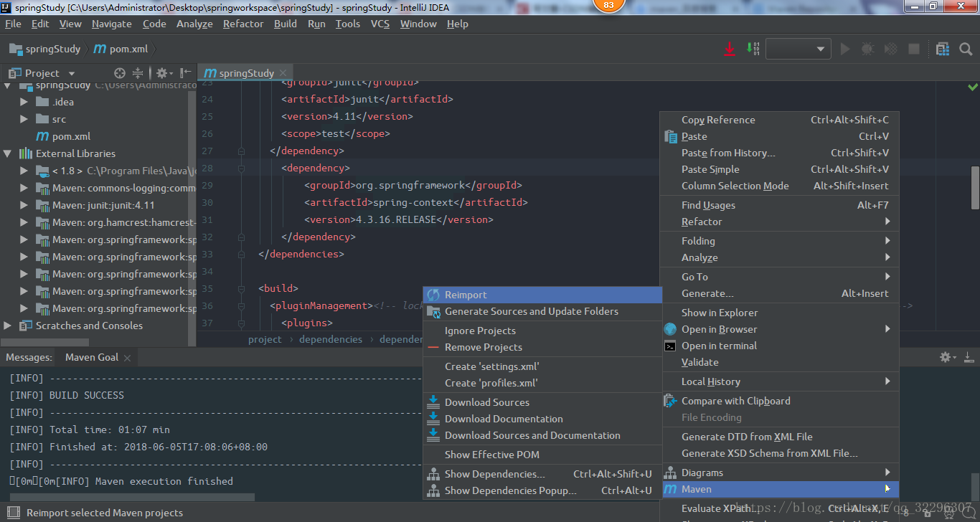Click Paste in context menu

[x=779, y=136]
